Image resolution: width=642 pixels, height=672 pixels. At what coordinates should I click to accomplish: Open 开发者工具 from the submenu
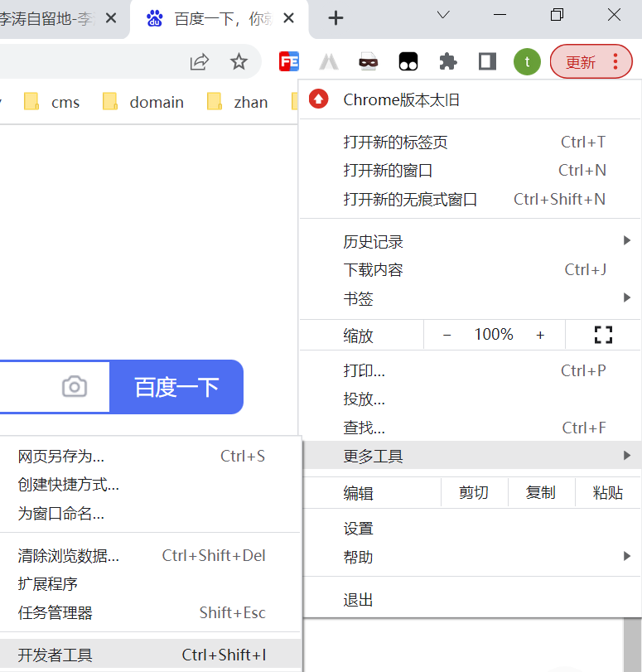tap(150, 655)
